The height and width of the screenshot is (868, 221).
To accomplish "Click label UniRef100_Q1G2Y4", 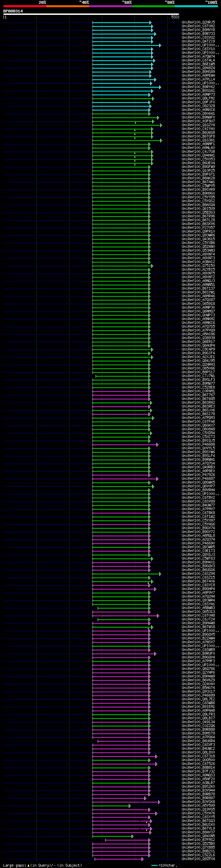I will 198,125.
